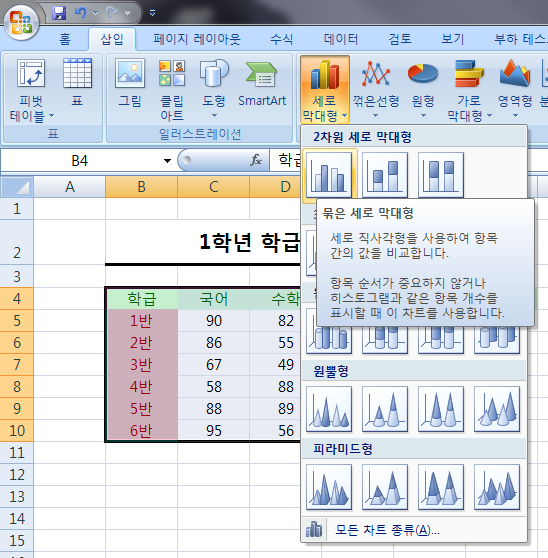Viewport: 548px width, 558px height.
Task: Open the 꺾은선형 chart dropdown
Action: click(x=376, y=90)
